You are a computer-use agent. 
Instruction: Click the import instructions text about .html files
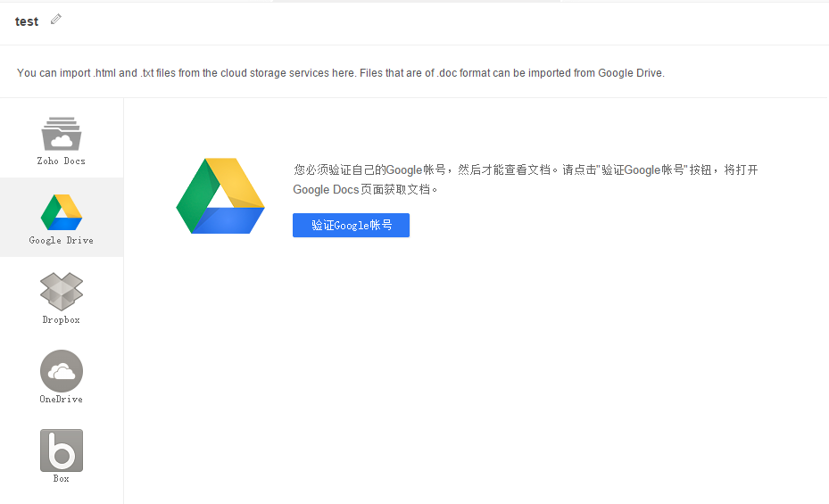[341, 73]
